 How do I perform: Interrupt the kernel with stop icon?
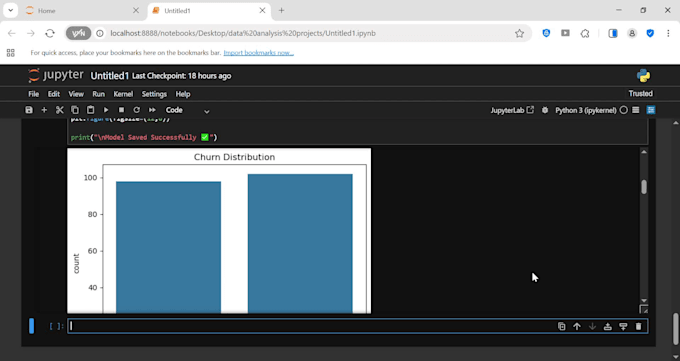(121, 110)
